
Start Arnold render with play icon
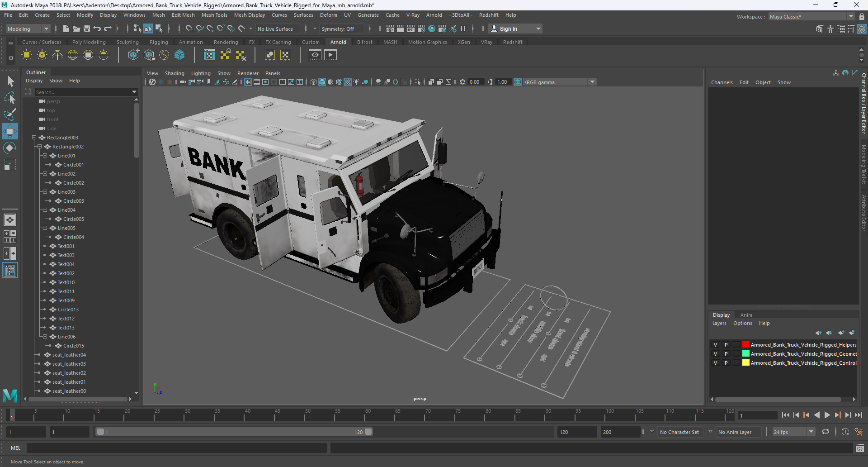point(330,55)
